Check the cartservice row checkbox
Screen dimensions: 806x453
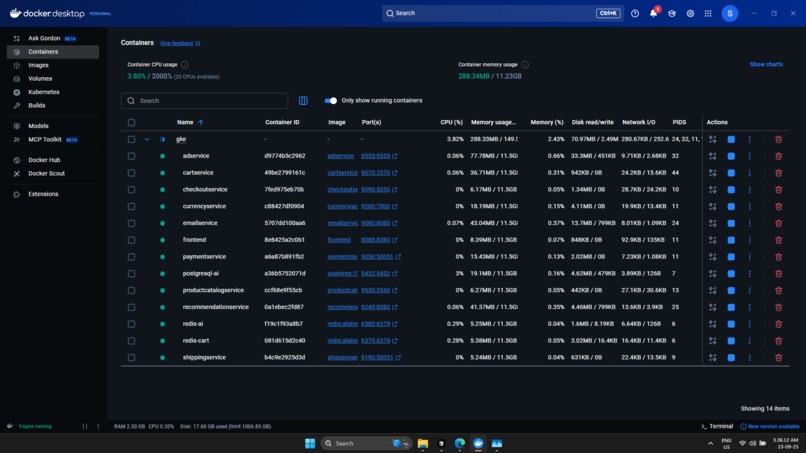point(132,173)
